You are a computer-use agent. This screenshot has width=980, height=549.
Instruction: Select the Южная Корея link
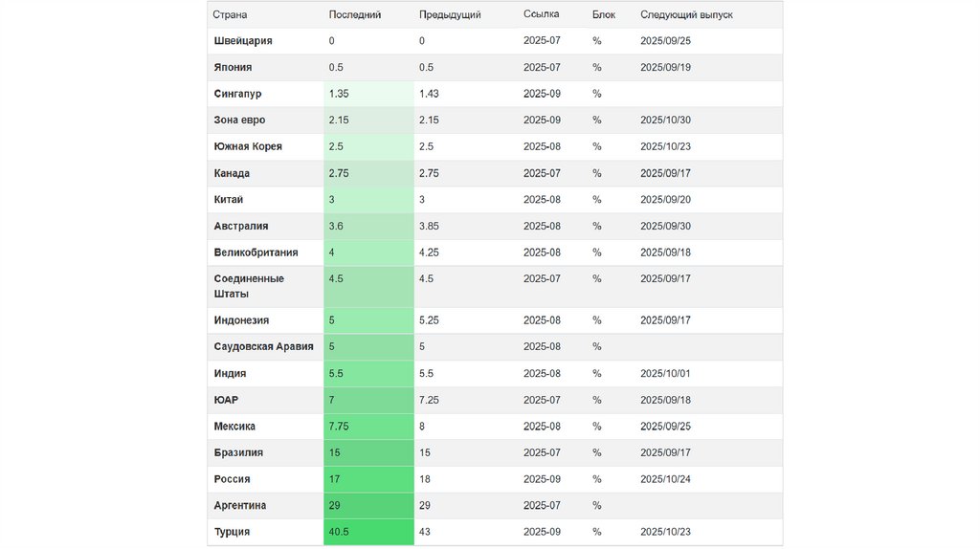248,147
